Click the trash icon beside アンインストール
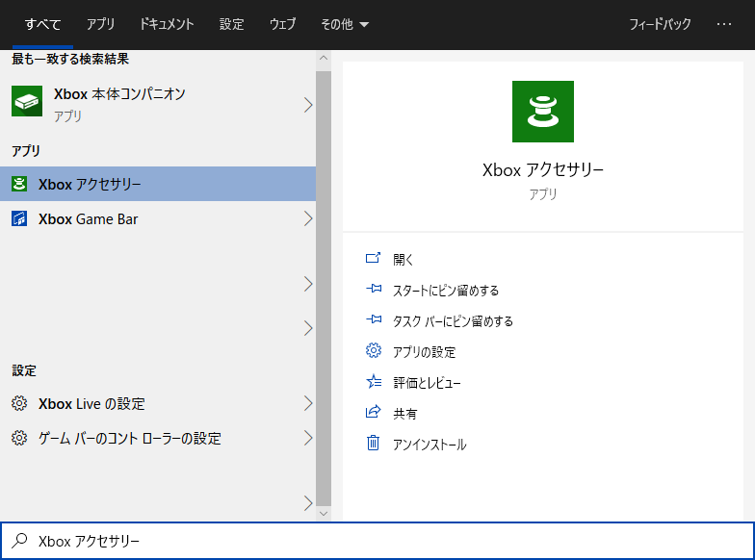 (x=374, y=443)
